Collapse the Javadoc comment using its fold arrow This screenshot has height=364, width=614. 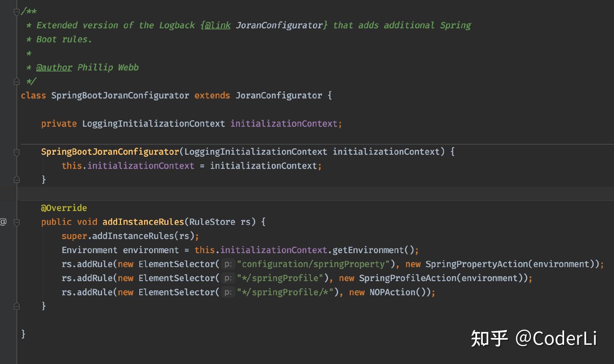point(16,11)
